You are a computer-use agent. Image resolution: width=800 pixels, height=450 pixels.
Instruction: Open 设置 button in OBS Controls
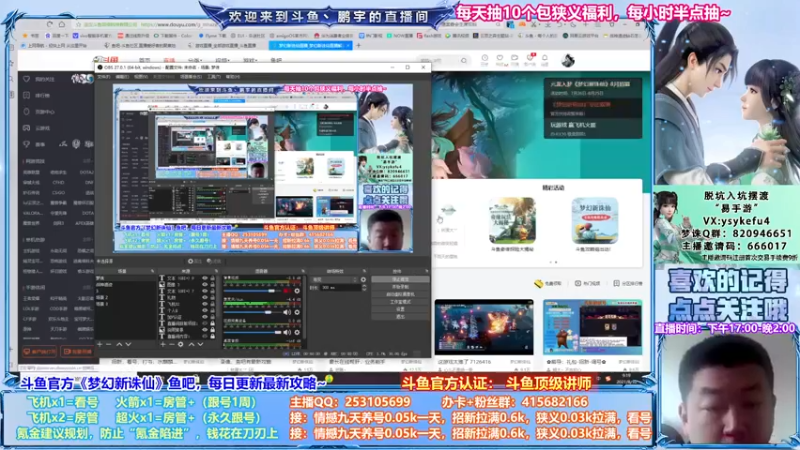(400, 309)
